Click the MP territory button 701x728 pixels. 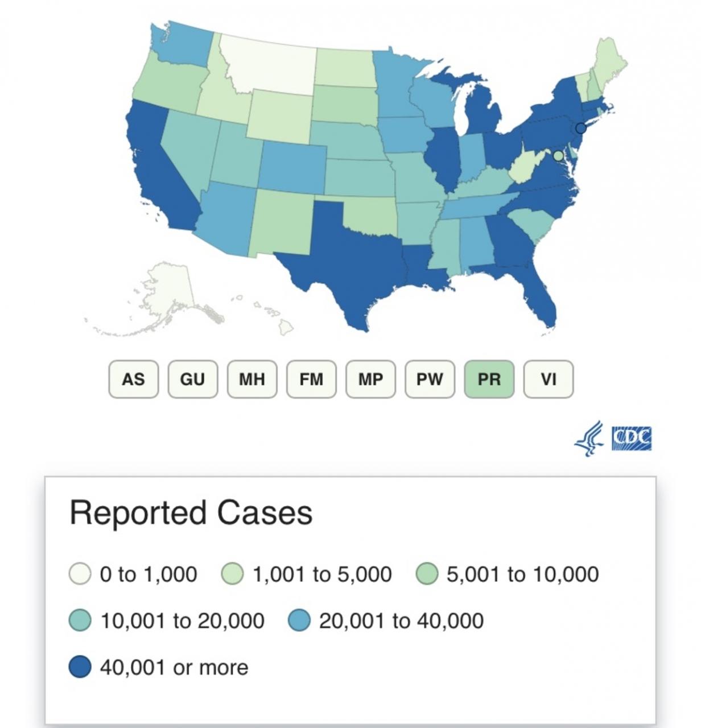point(370,379)
